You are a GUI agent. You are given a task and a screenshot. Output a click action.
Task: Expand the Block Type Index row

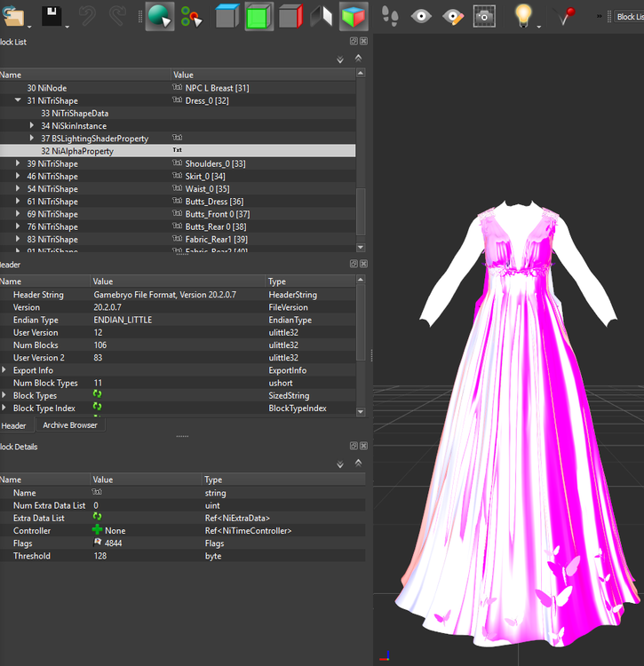[4, 408]
